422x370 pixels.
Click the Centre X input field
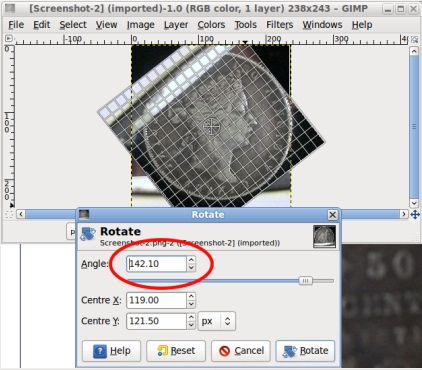156,300
